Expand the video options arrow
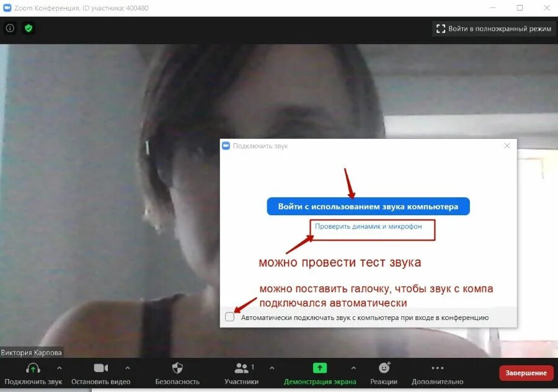558x392 pixels. pyautogui.click(x=128, y=368)
